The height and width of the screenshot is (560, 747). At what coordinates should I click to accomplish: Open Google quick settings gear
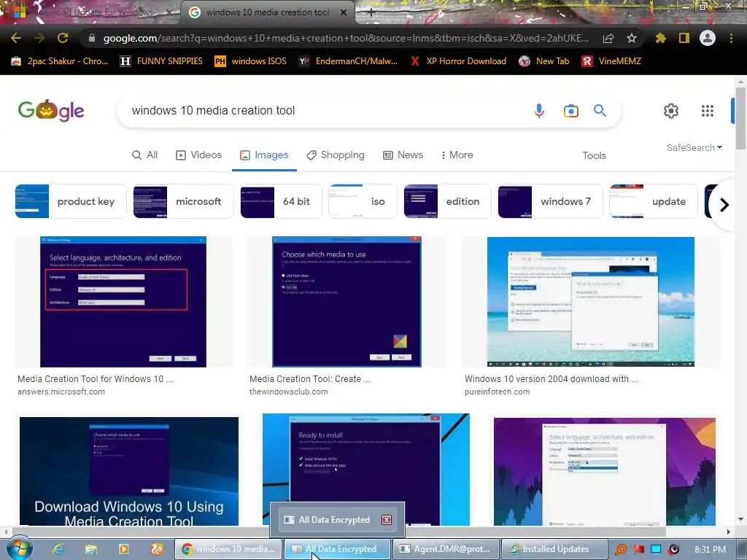pyautogui.click(x=671, y=111)
